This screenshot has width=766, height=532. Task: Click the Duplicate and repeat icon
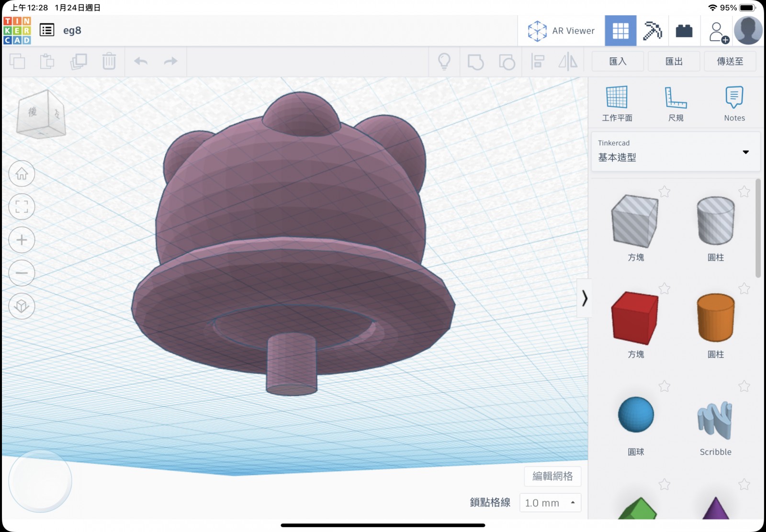pyautogui.click(x=79, y=61)
